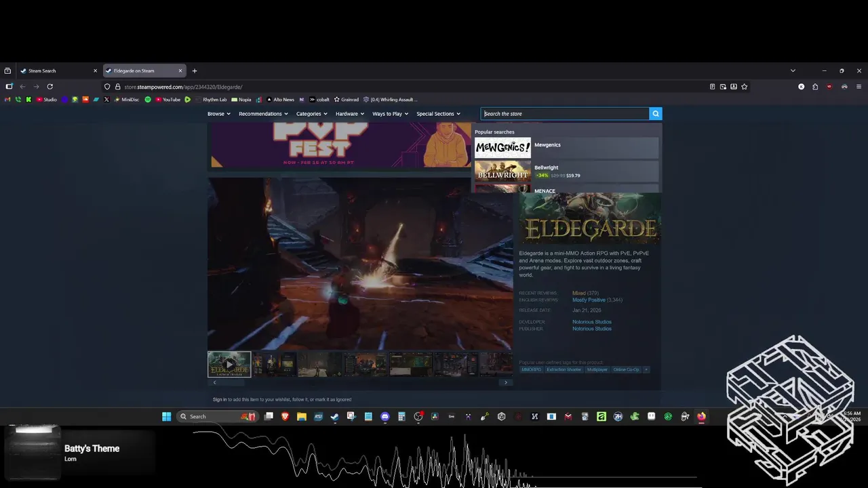Click the store search magnifier button
868x488 pixels.
[655, 114]
